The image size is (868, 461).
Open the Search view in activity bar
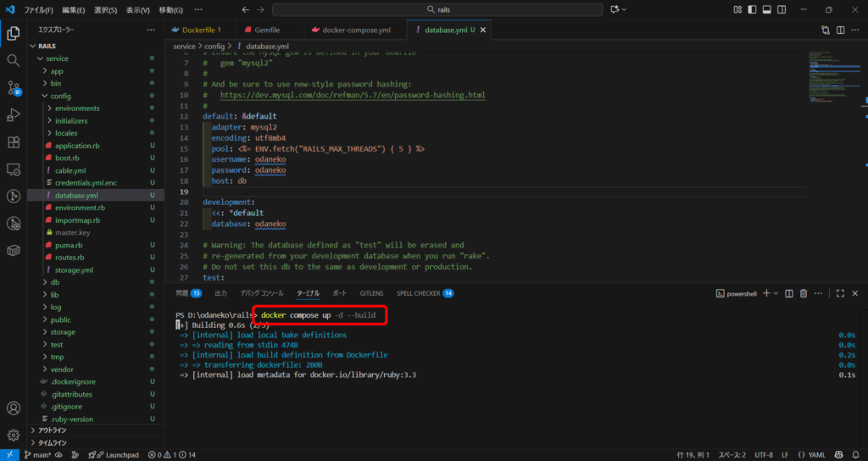[x=14, y=60]
